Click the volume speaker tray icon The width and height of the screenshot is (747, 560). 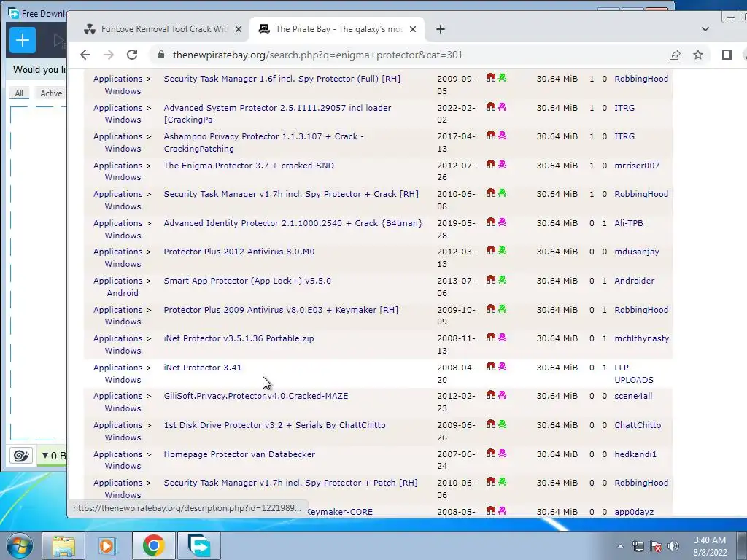click(673, 546)
